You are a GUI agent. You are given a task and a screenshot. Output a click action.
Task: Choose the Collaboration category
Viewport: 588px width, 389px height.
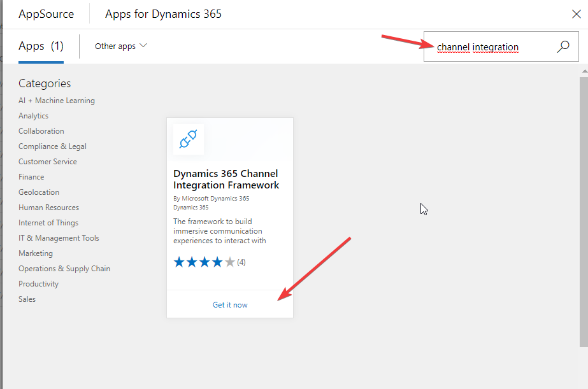click(41, 131)
